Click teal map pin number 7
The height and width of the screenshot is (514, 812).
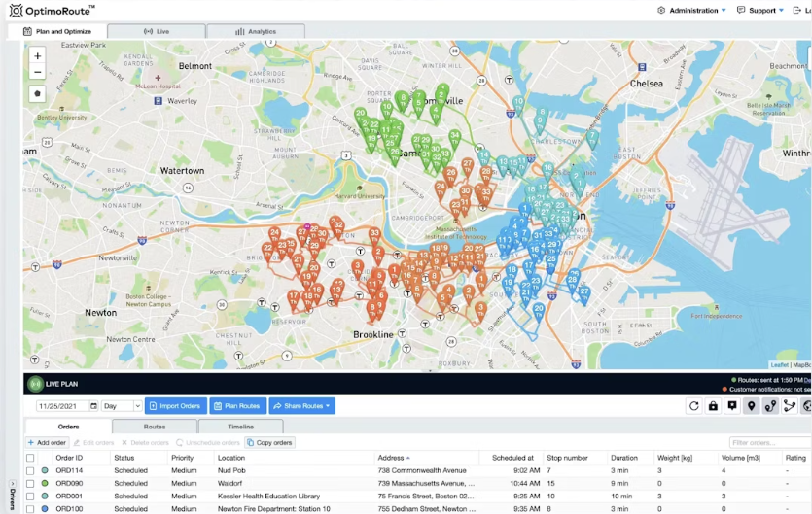[x=592, y=139]
